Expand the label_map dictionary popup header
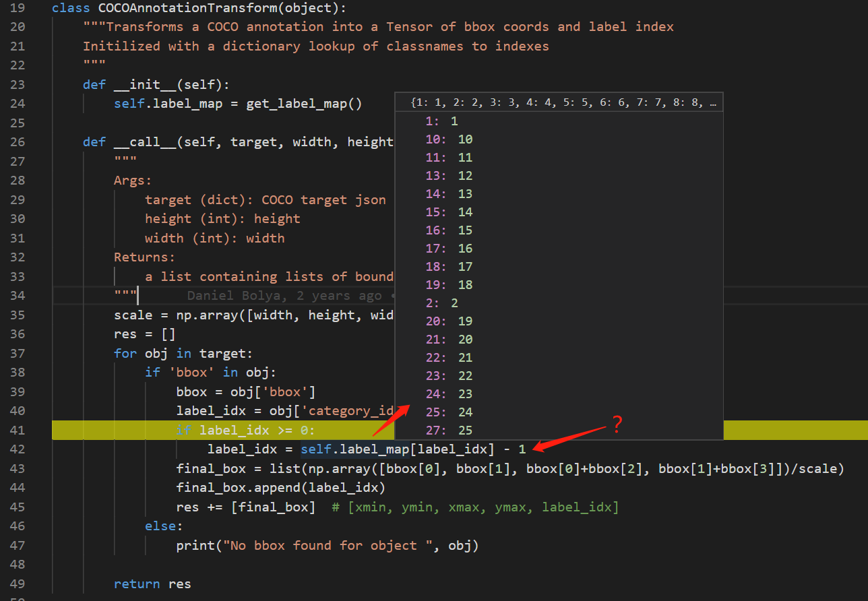868x601 pixels. (558, 102)
